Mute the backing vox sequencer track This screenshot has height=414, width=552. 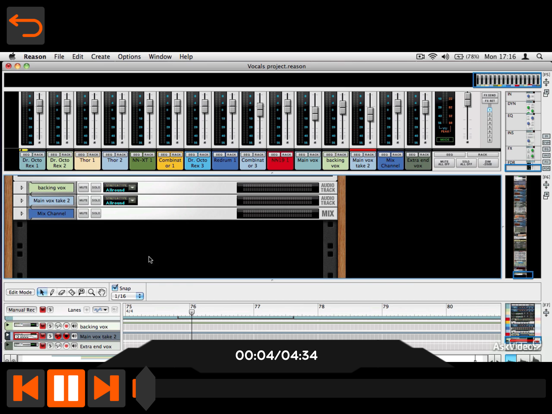(43, 326)
